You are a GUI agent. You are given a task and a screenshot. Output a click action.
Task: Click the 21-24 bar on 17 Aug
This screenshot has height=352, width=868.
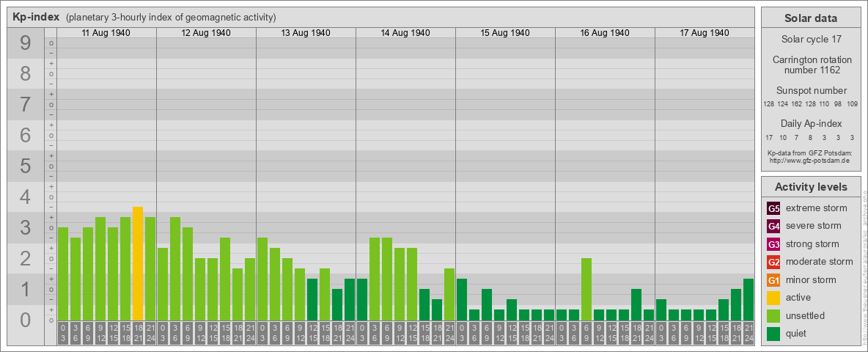[749, 299]
